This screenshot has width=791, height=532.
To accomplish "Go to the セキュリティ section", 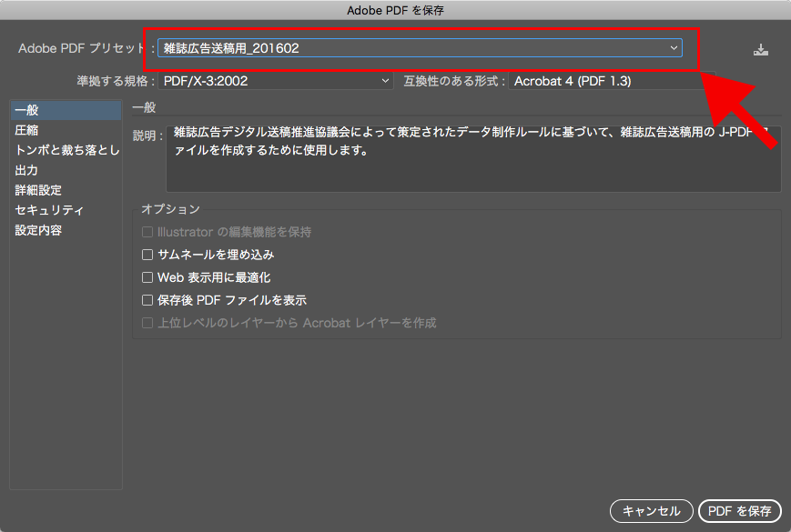I will 66,210.
